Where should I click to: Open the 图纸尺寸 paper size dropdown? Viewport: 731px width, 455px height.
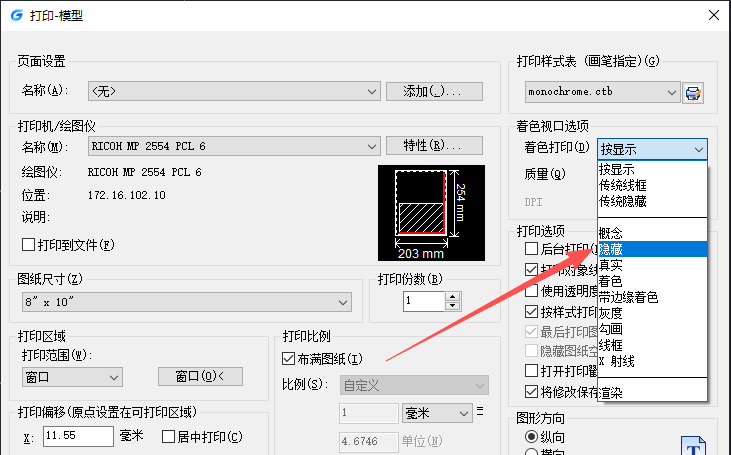(186, 301)
